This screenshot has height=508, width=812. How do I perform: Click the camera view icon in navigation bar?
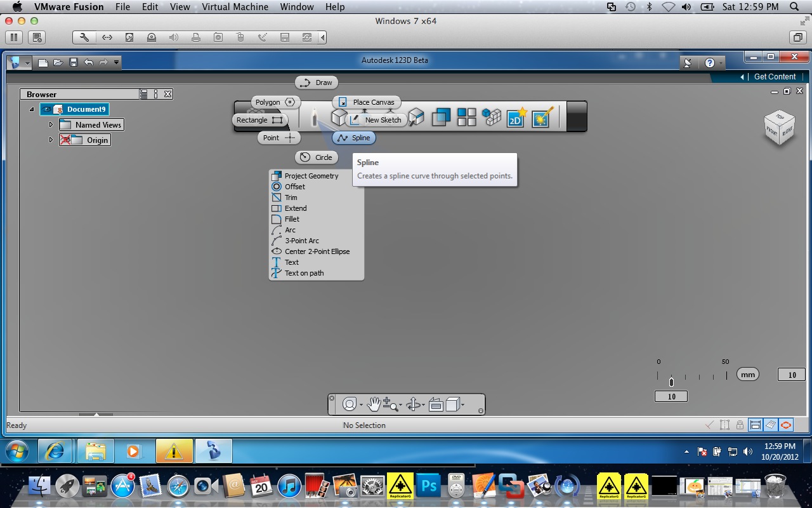(x=436, y=404)
